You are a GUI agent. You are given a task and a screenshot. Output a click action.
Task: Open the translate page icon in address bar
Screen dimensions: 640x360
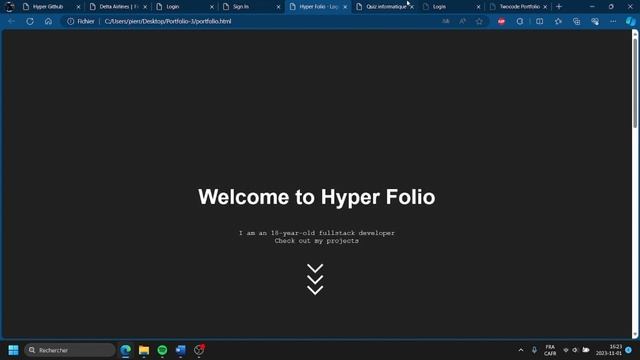click(x=446, y=21)
